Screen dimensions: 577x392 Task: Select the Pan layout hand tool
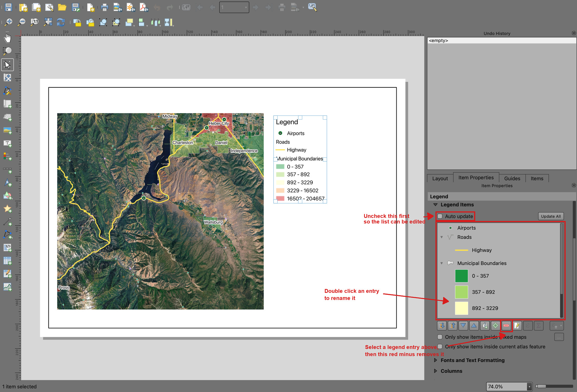tap(8, 38)
